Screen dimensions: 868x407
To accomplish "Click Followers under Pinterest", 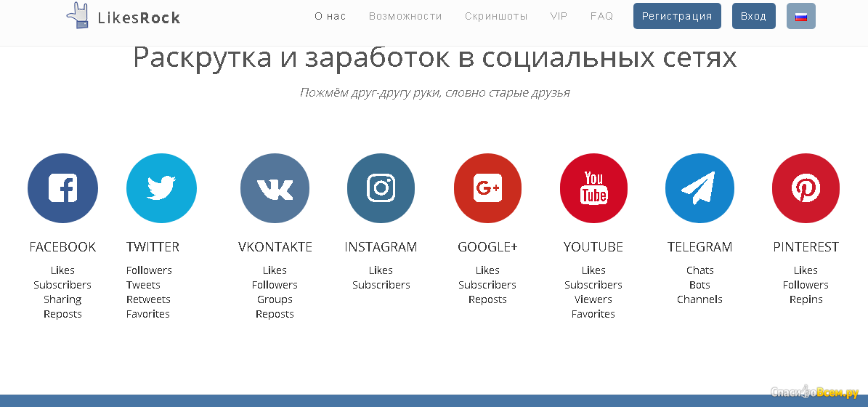I will click(x=806, y=285).
